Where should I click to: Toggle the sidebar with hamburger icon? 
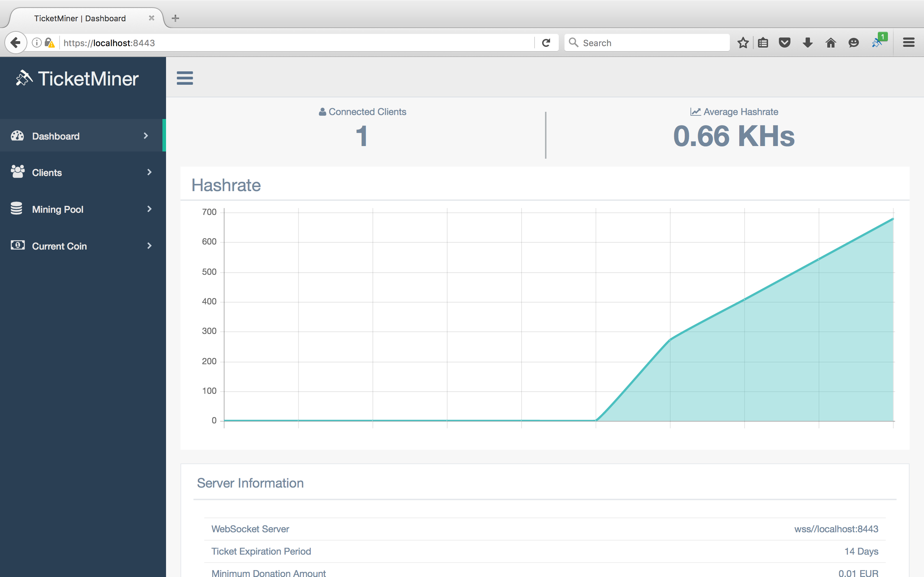tap(185, 78)
